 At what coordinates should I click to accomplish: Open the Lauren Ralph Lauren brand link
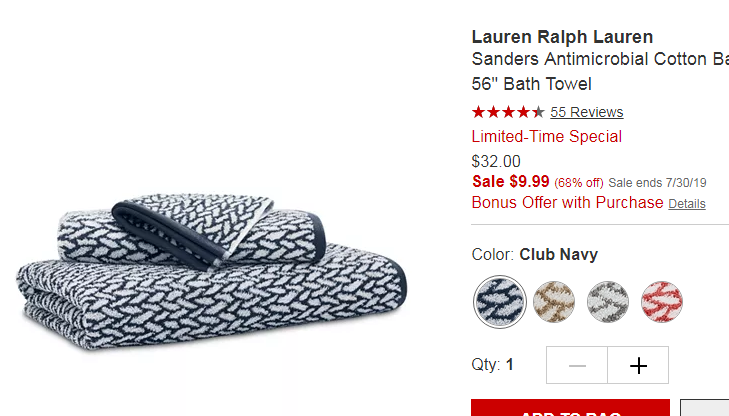click(562, 37)
